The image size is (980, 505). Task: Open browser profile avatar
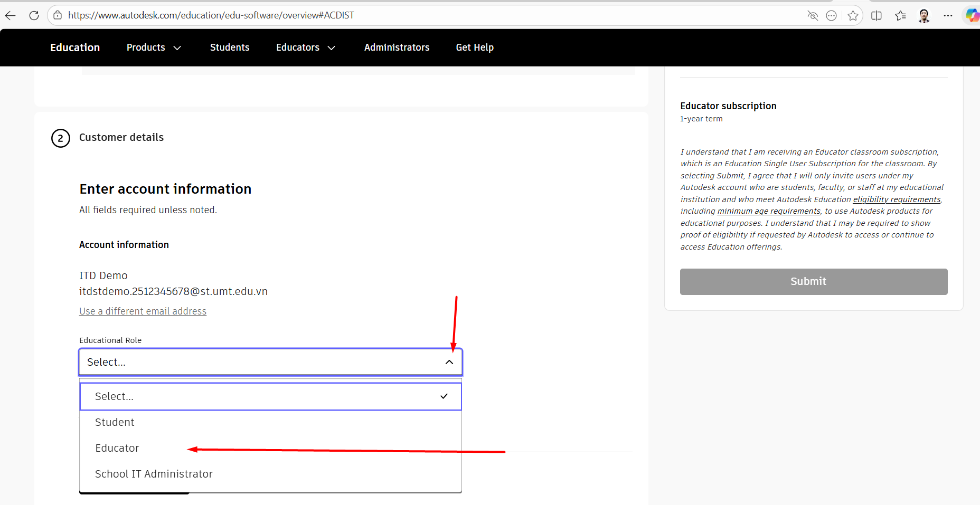click(x=924, y=15)
